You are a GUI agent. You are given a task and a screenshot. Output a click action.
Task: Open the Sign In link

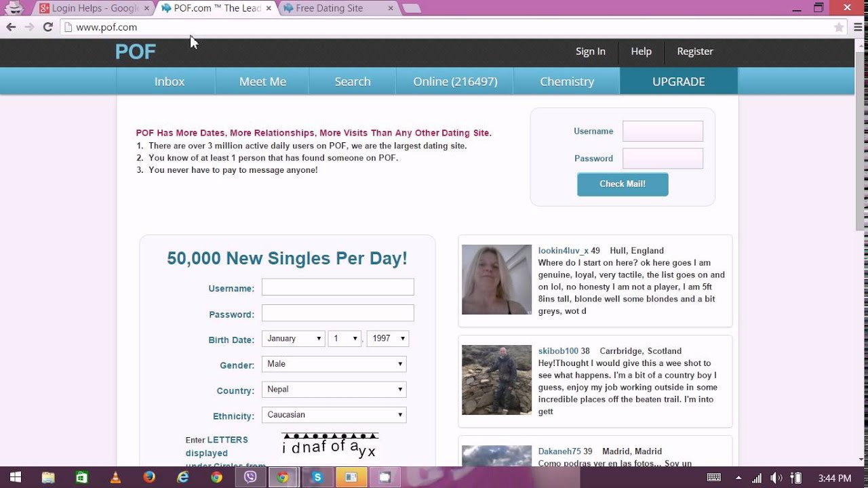591,52
